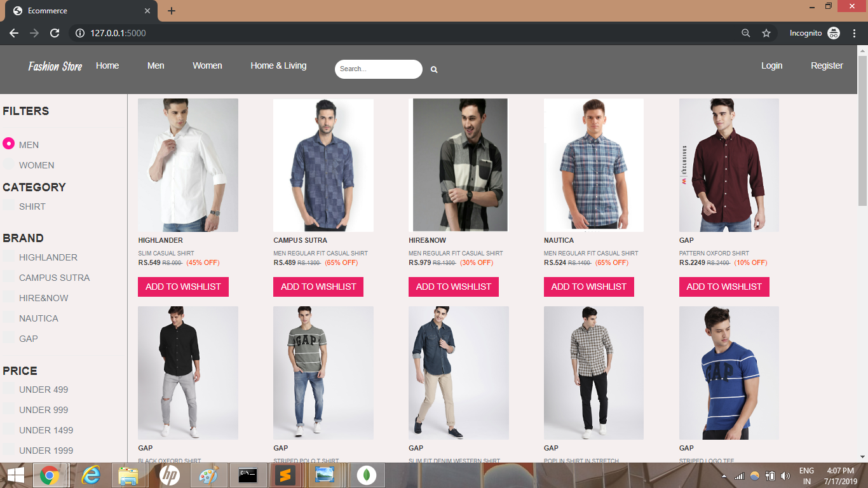Enable the UNDER 499 price filter

(x=8, y=388)
